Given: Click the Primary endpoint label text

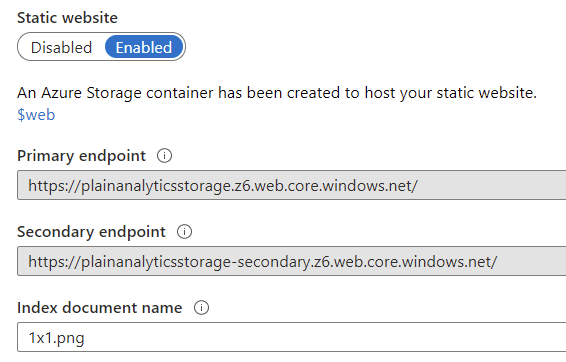Looking at the screenshot, I should 82,156.
